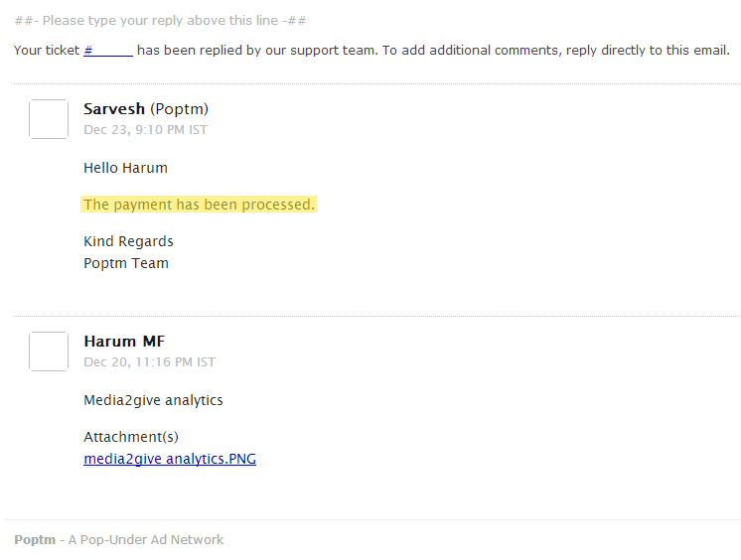The height and width of the screenshot is (560, 741).
Task: Click the Attachment(s) label
Action: point(131,437)
